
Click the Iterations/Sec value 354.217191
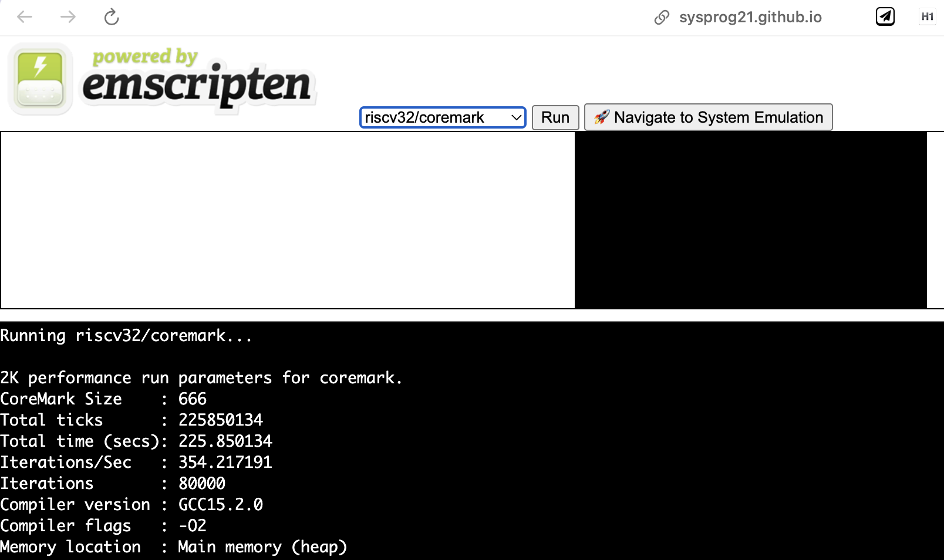tap(225, 463)
